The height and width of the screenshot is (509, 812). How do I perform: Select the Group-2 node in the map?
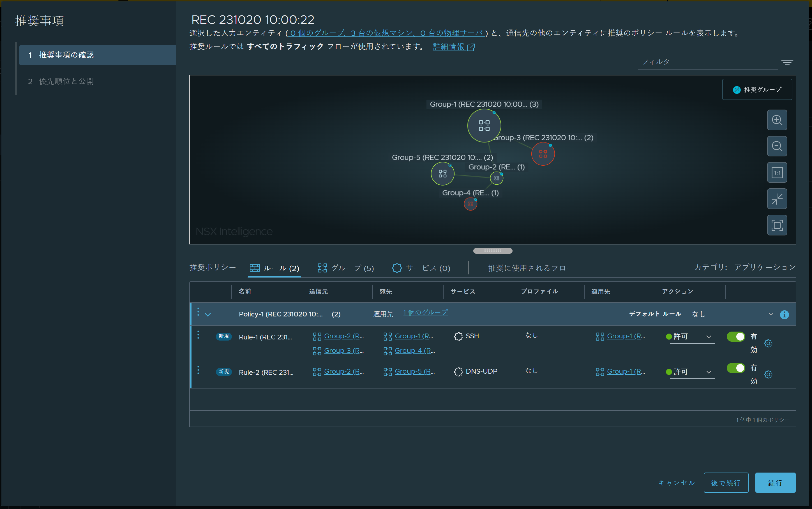pos(497,178)
